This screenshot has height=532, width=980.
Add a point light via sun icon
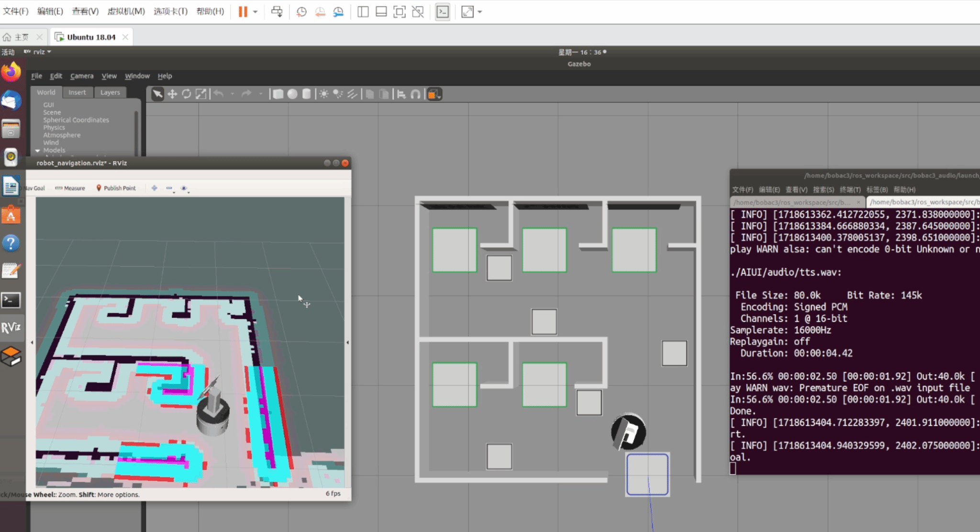324,94
